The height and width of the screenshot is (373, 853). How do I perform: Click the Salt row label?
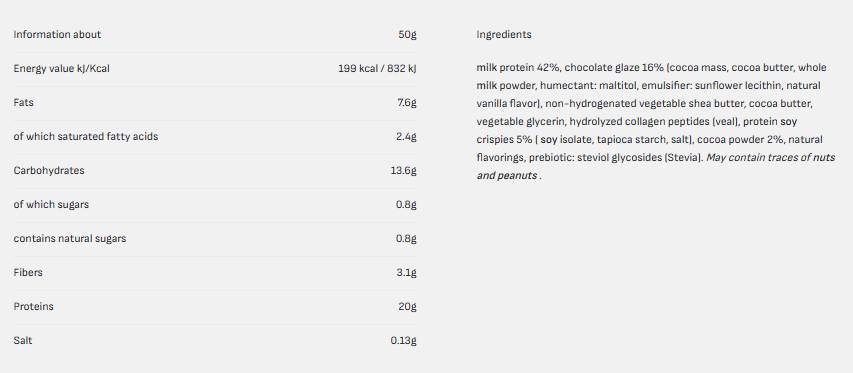tap(23, 340)
